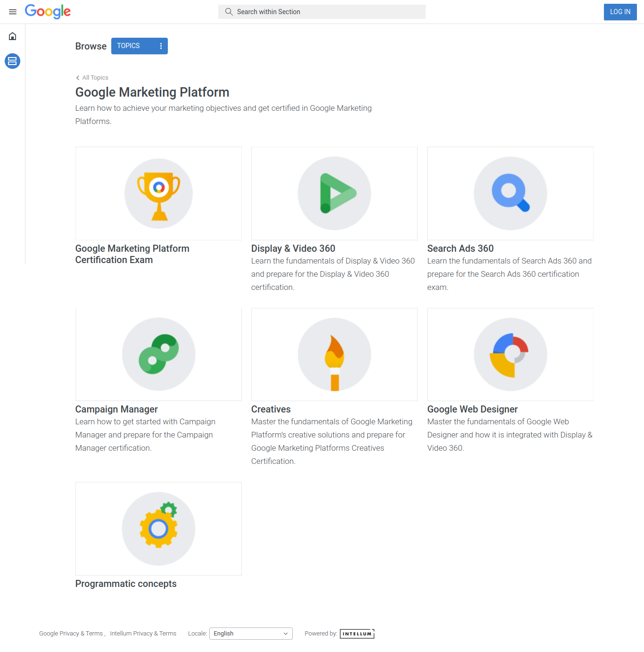The image size is (644, 652).
Task: Open the Campaign Manager title
Action: [x=116, y=409]
